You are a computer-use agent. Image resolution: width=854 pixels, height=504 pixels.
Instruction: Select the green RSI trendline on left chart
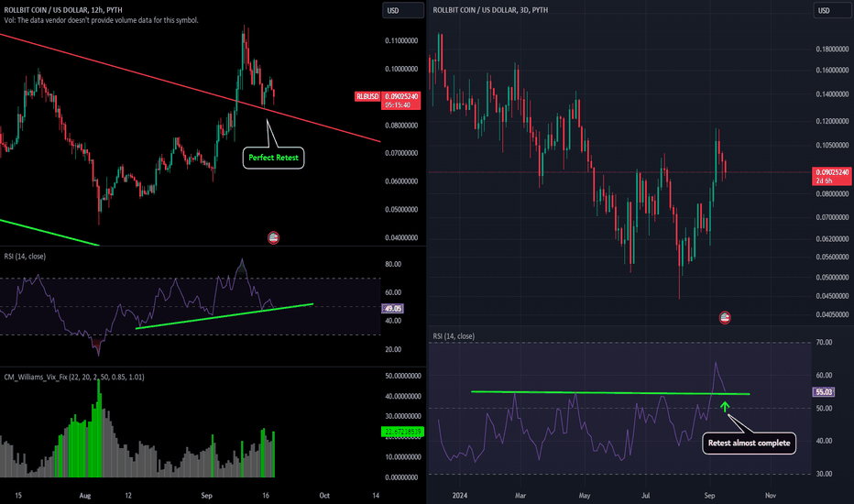pyautogui.click(x=224, y=316)
